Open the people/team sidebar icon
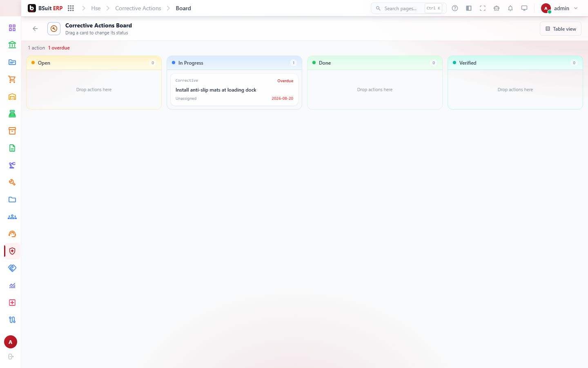This screenshot has width=588, height=368. pyautogui.click(x=12, y=217)
